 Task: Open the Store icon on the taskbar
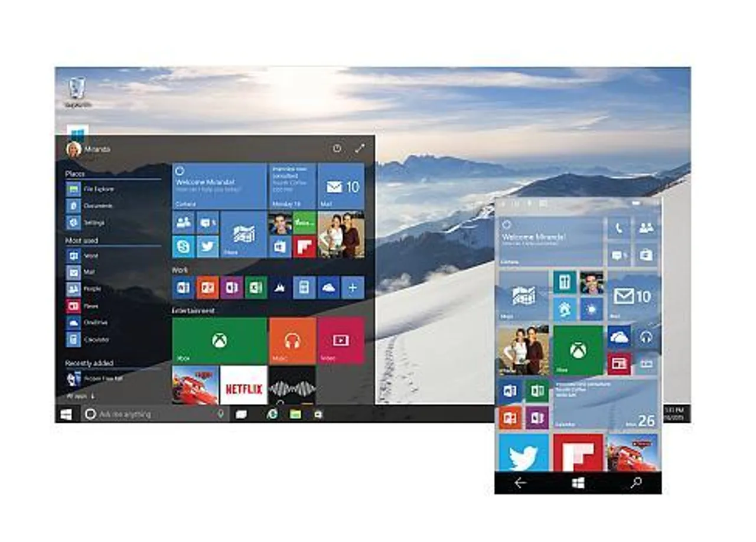[x=318, y=414]
